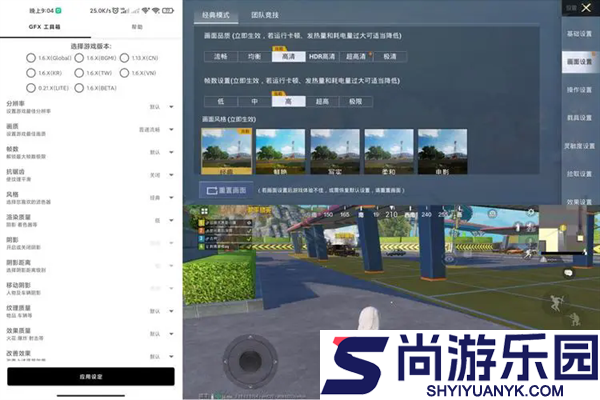Image resolution: width=600 pixels, height=400 pixels.
Task: Expand the 效果质量 effects quality dropdown
Action: click(171, 334)
